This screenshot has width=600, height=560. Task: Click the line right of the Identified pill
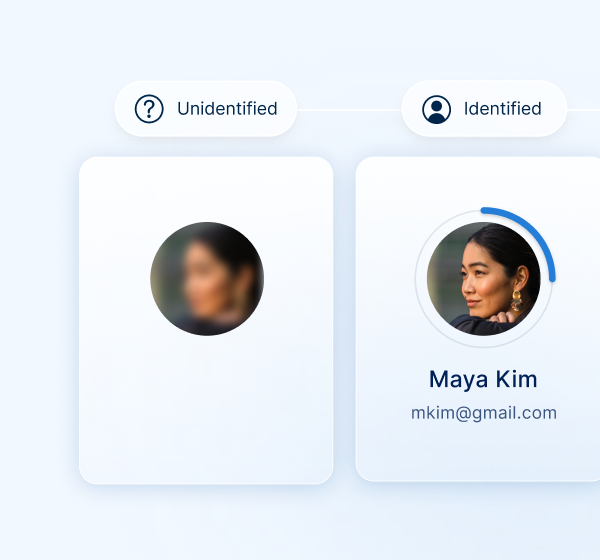click(x=584, y=109)
